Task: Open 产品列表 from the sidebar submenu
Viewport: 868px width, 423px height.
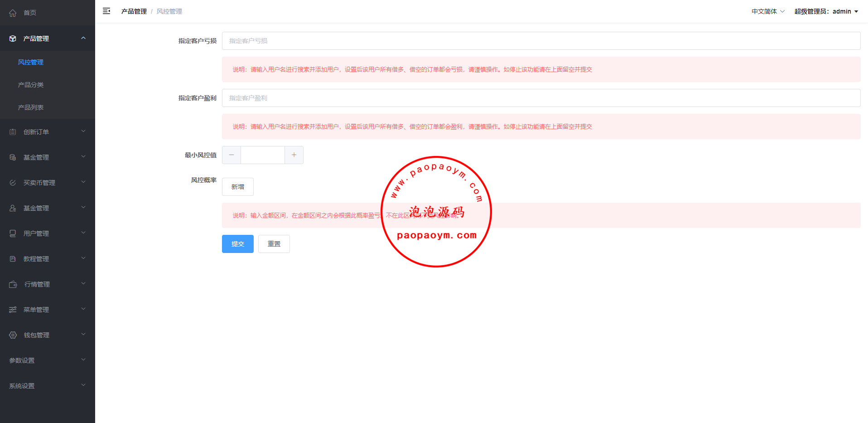Action: tap(31, 107)
